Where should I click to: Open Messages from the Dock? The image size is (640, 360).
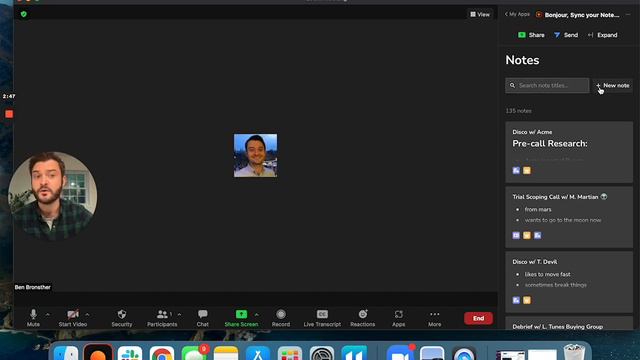194,353
